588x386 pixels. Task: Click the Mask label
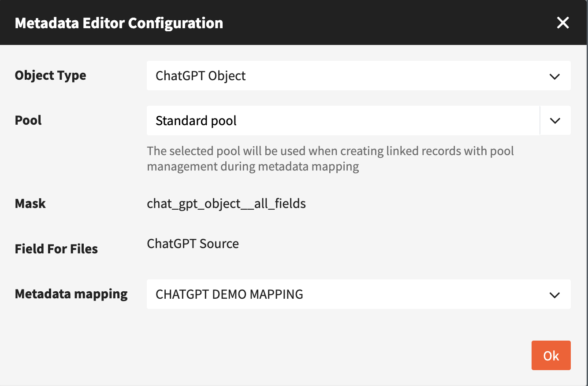click(x=30, y=204)
